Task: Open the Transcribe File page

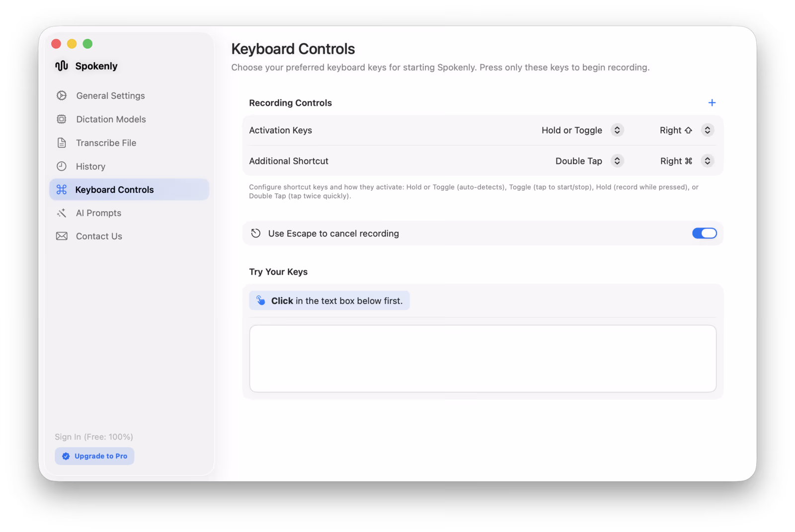Action: [129, 143]
